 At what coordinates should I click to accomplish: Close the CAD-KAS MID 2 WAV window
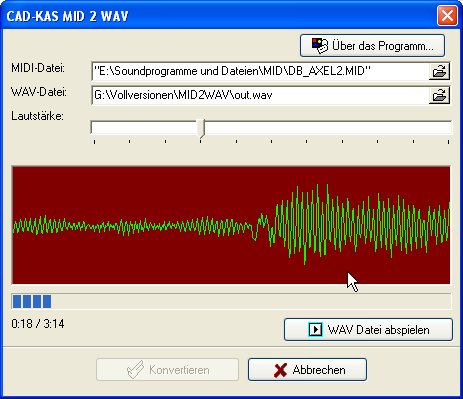tap(447, 16)
